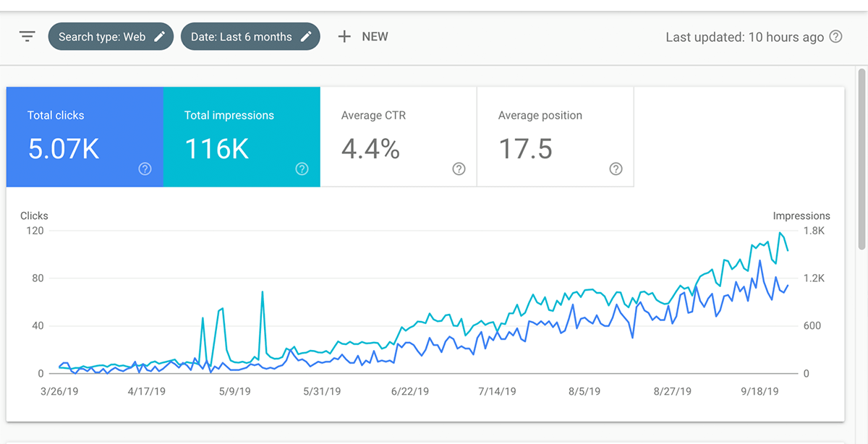Open the Search type: Web filter
The width and height of the screenshot is (868, 444).
102,36
